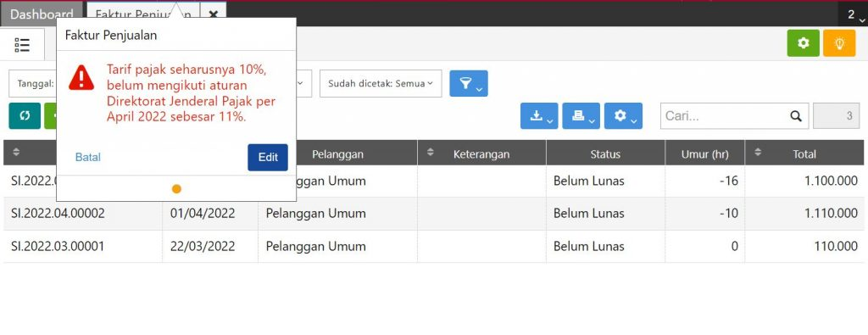The height and width of the screenshot is (335, 868).
Task: Open the blue gear options dropdown
Action: 623,115
